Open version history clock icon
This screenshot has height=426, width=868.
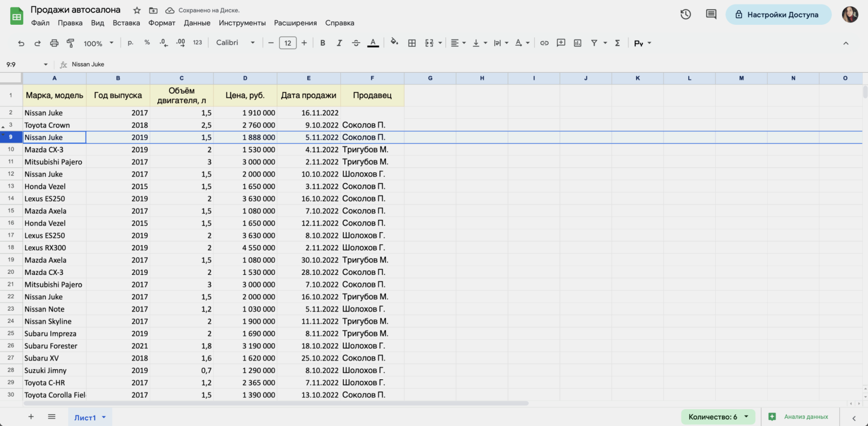685,15
